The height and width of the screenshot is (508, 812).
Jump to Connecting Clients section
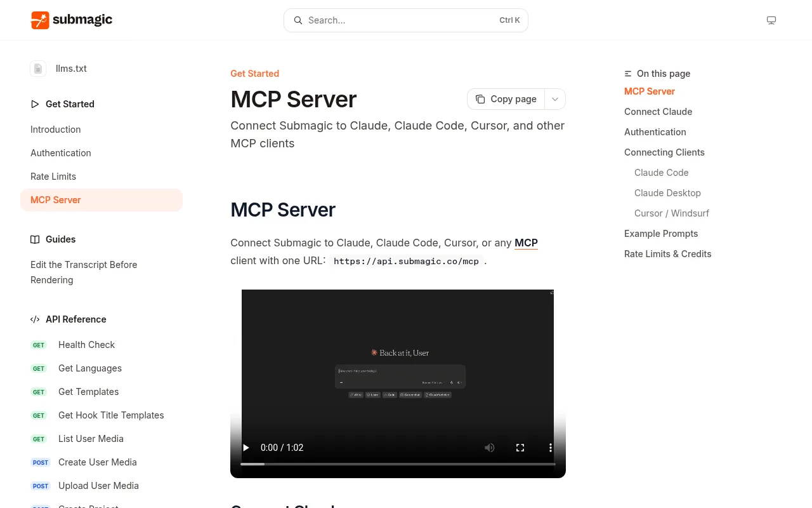pos(664,152)
